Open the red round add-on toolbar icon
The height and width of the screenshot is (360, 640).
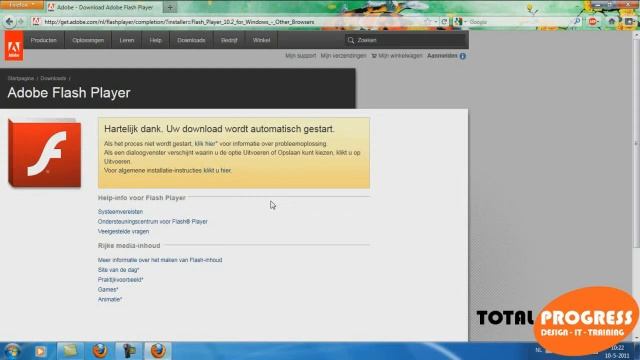593,22
